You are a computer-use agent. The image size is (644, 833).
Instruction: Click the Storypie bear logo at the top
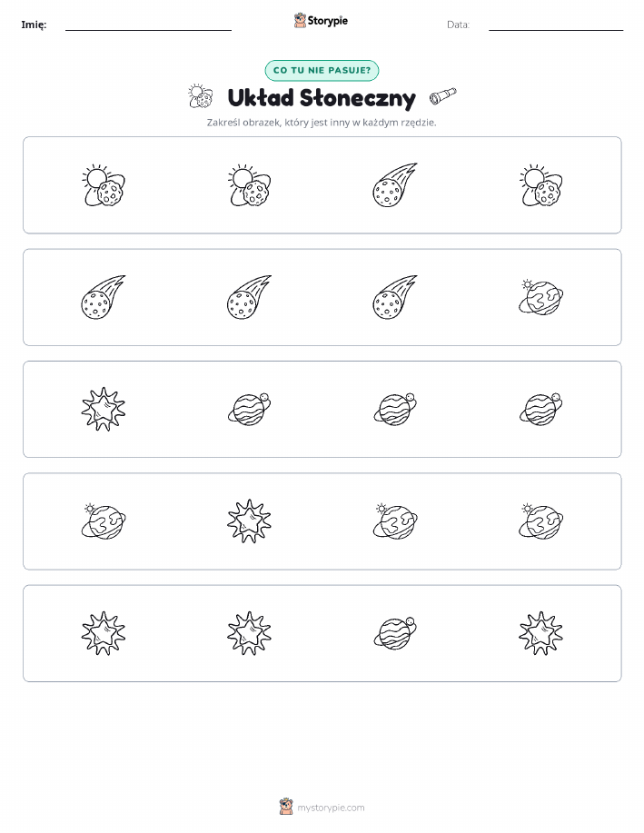click(x=301, y=20)
